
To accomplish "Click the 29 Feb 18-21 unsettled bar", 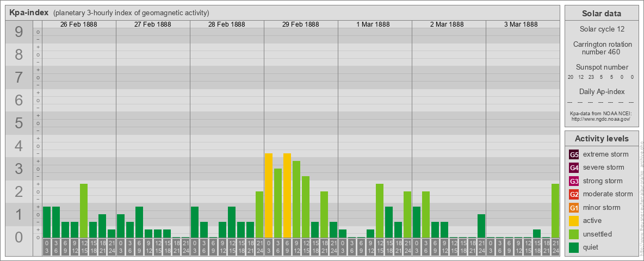I will coord(324,215).
